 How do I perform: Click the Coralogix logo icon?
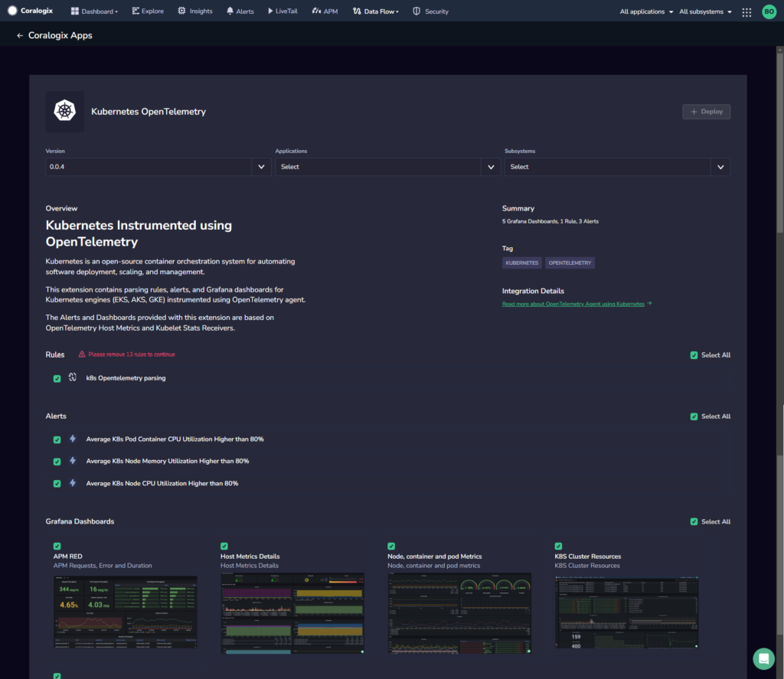tap(12, 11)
